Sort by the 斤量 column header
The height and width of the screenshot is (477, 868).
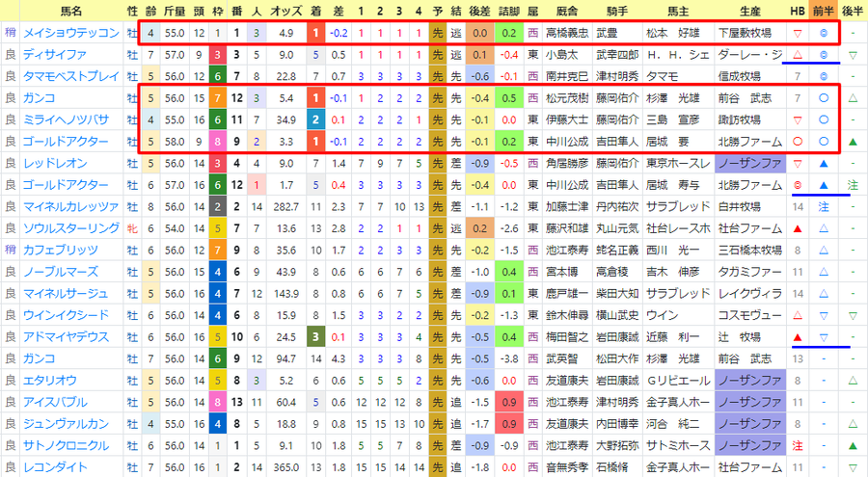pyautogui.click(x=175, y=11)
